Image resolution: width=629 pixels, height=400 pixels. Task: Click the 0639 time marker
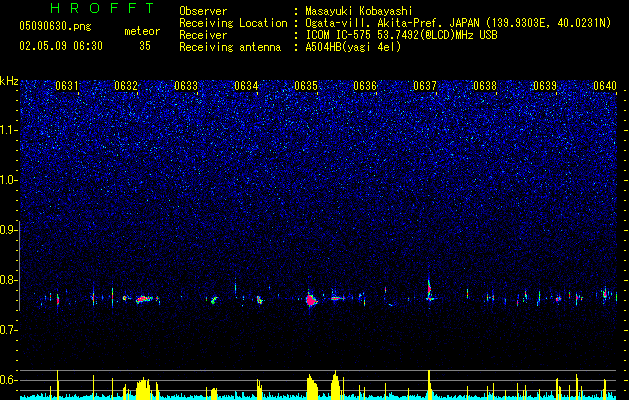[x=545, y=86]
